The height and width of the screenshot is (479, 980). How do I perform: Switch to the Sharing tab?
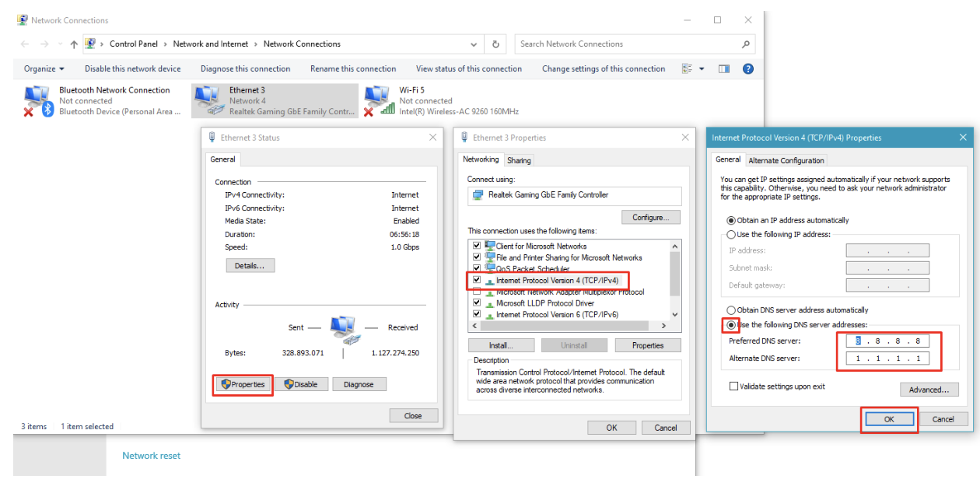pos(519,160)
